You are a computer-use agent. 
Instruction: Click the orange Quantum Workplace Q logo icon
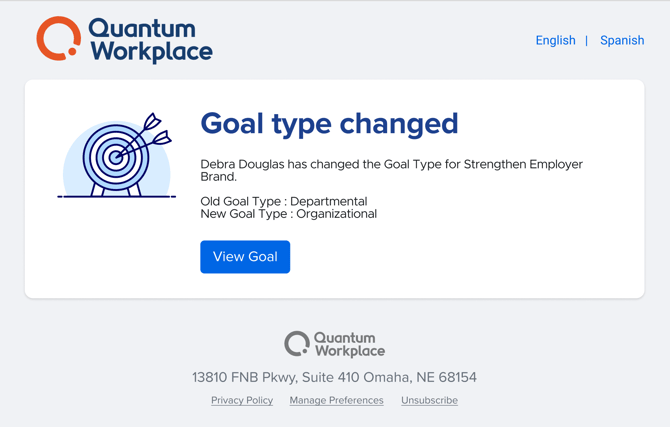tap(58, 39)
